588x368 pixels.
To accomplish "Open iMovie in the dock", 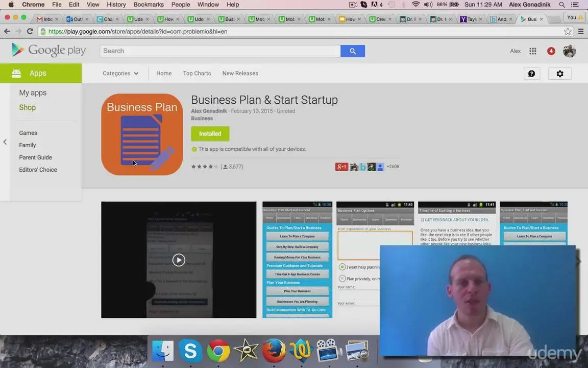I will click(x=246, y=351).
